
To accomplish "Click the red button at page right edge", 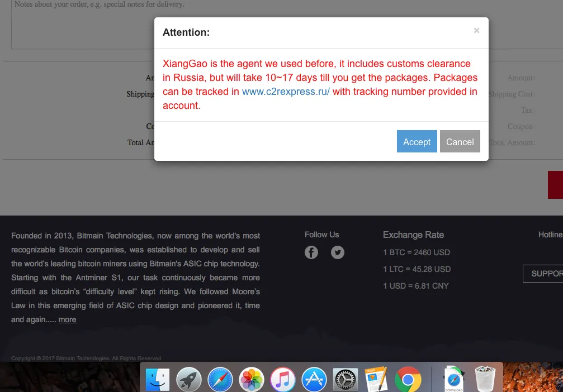I will 555,185.
